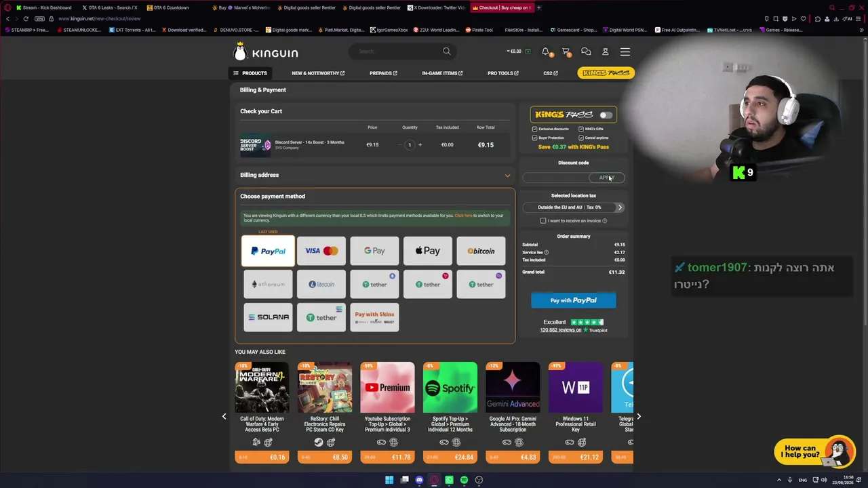The image size is (868, 488).
Task: Open Youtube Premium product thumbnail
Action: [x=387, y=388]
